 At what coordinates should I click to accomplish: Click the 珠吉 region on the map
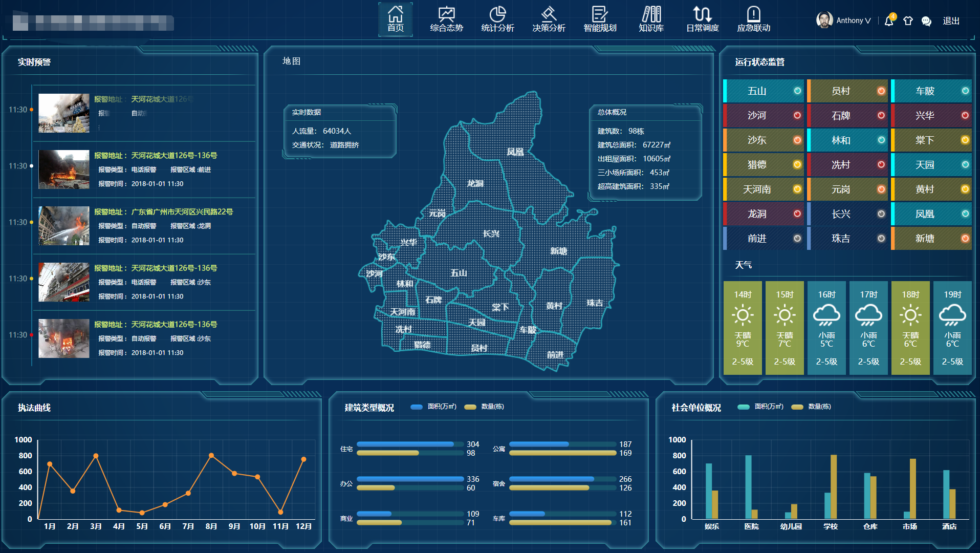point(594,303)
